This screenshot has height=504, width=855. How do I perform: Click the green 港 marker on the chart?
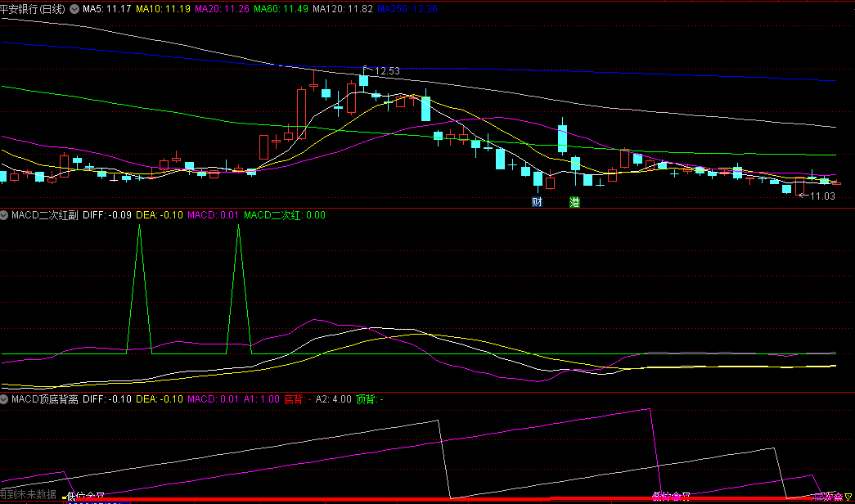[x=574, y=202]
